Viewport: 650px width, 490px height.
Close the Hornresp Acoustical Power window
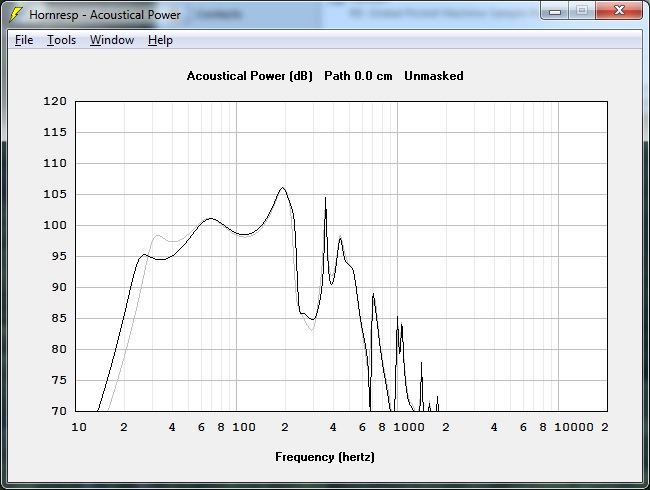619,10
